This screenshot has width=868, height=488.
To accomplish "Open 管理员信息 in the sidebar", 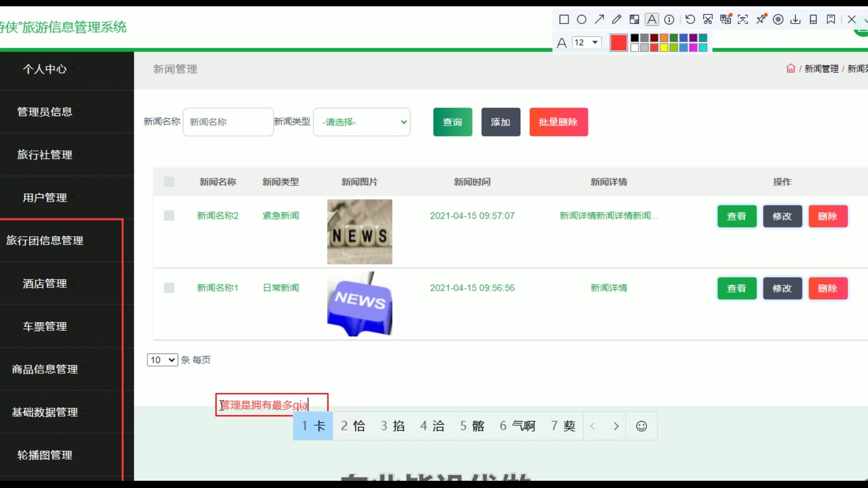I will tap(45, 112).
